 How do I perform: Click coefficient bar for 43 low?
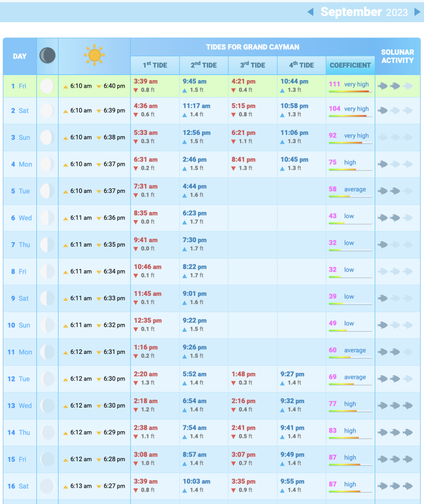[350, 223]
